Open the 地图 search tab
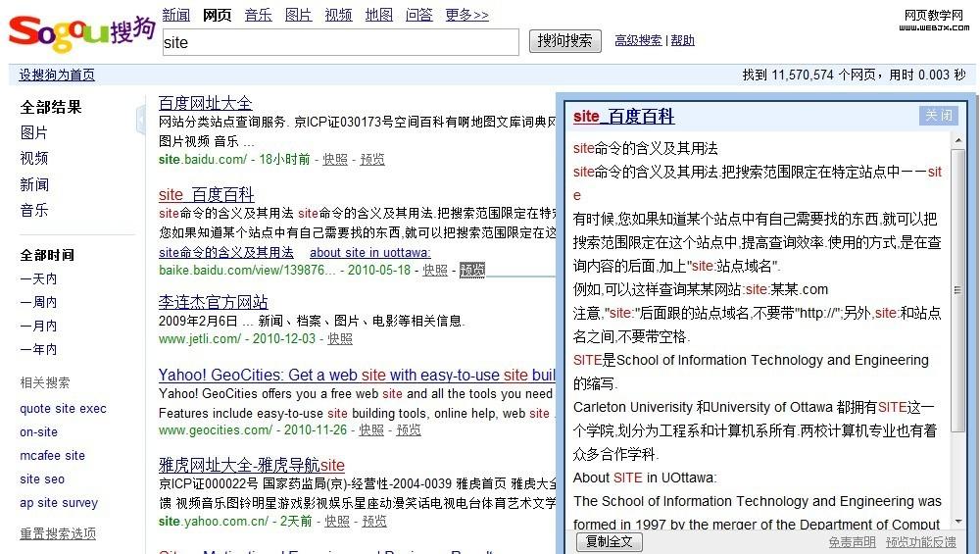 click(x=378, y=15)
